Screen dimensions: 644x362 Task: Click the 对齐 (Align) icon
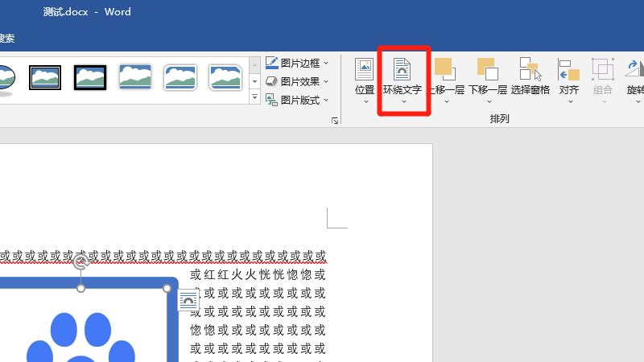click(569, 70)
